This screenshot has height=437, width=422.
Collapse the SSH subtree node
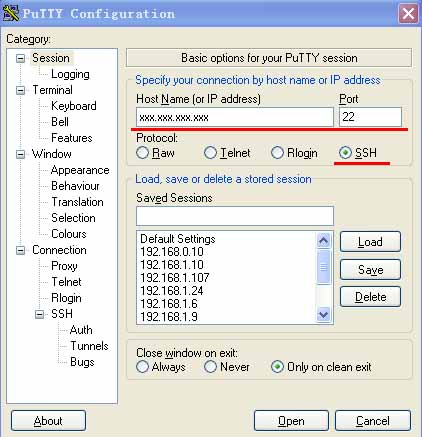(39, 314)
